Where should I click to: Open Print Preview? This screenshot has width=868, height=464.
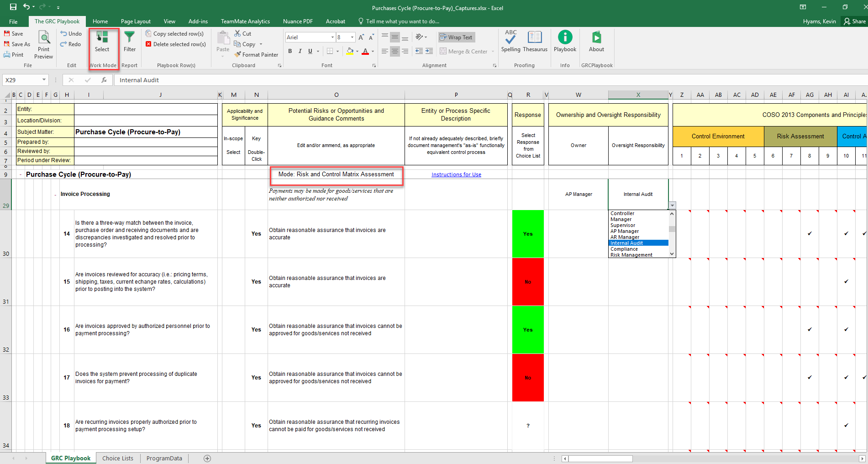pos(43,44)
